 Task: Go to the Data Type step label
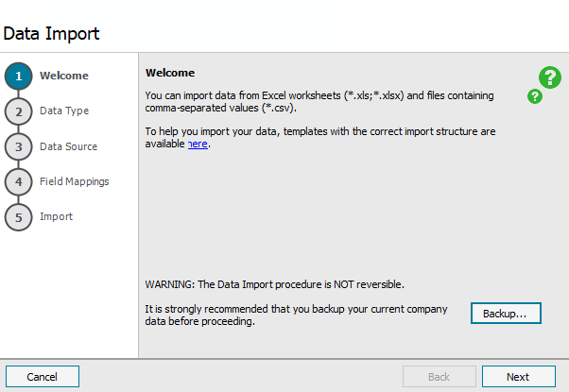pyautogui.click(x=64, y=111)
